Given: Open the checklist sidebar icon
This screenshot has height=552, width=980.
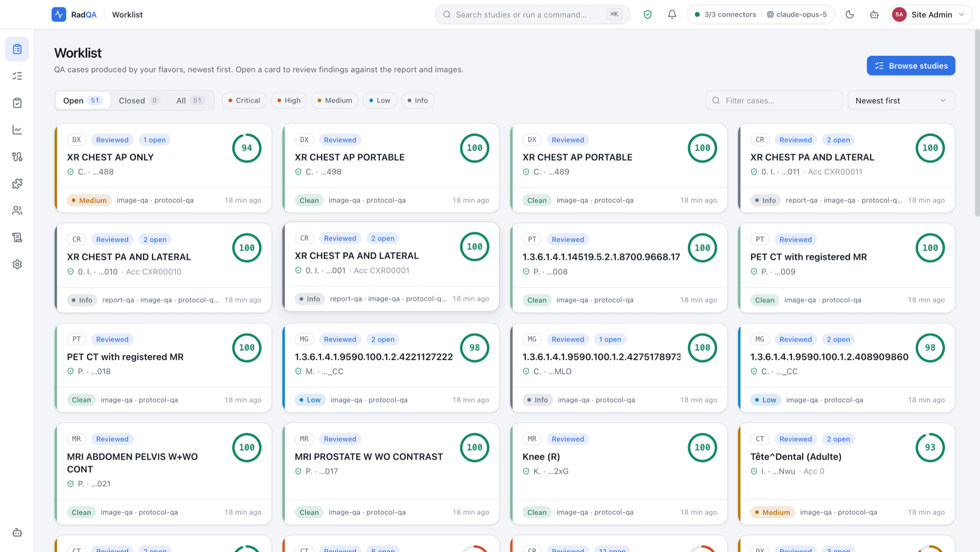Looking at the screenshot, I should pyautogui.click(x=17, y=76).
